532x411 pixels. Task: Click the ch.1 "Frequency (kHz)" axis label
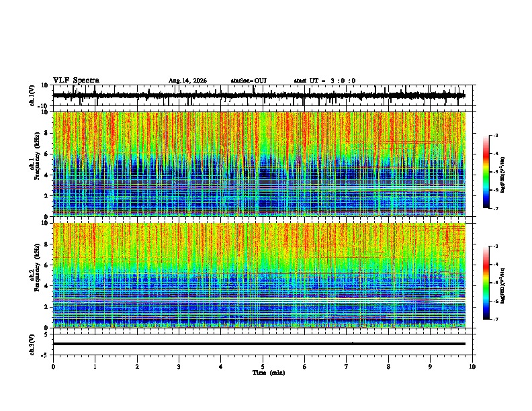pos(37,156)
